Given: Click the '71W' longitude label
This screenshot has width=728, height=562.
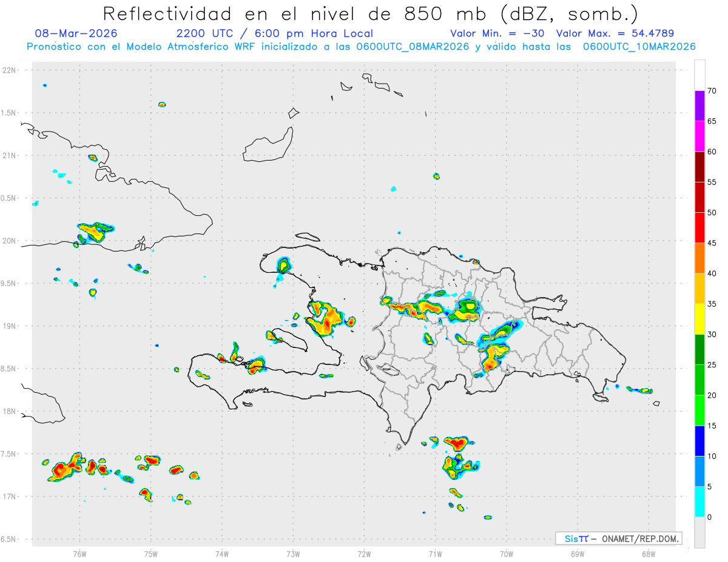Looking at the screenshot, I should pos(435,554).
